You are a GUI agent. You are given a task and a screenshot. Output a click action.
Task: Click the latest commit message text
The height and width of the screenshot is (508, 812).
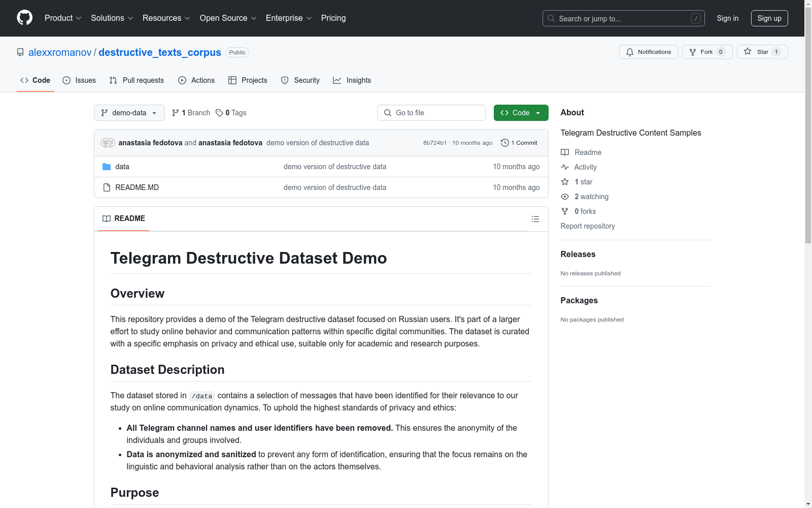pos(318,143)
